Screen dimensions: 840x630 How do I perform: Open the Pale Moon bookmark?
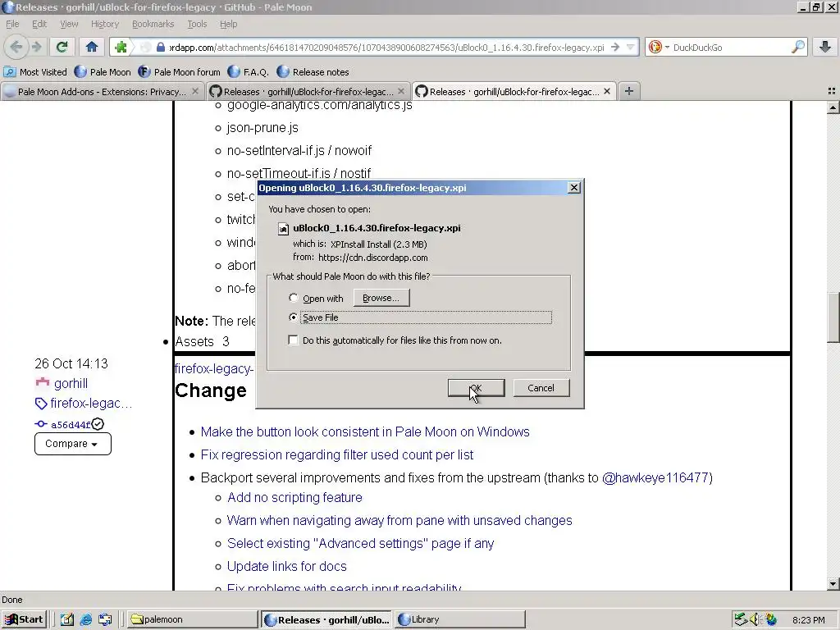tap(103, 72)
